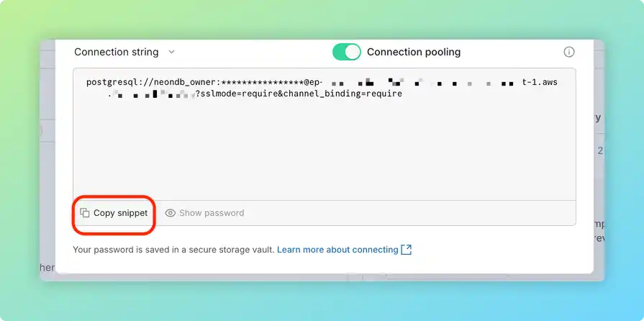
Task: Select the Show password text
Action: point(212,213)
